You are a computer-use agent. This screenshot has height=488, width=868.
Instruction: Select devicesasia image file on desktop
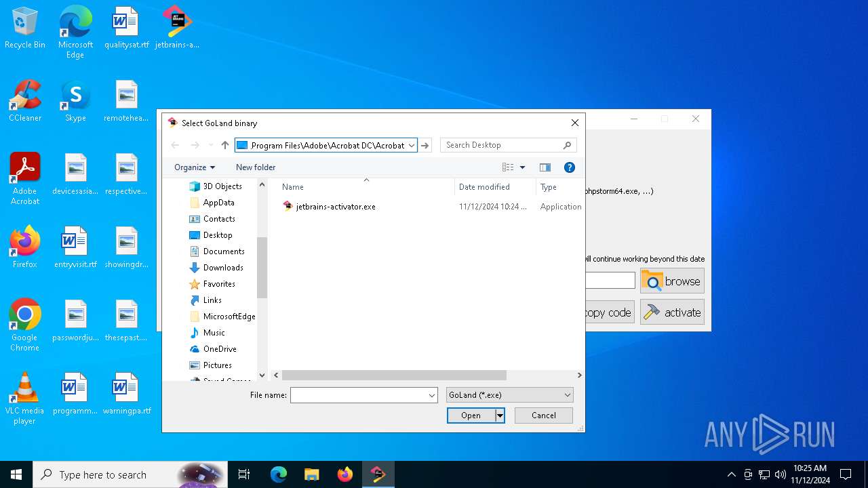pyautogui.click(x=75, y=175)
